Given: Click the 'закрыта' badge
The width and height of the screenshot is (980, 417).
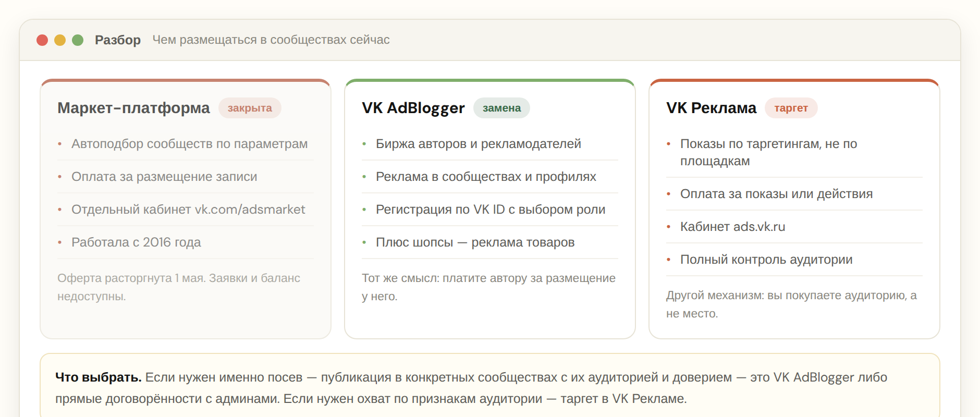Looking at the screenshot, I should [x=250, y=108].
